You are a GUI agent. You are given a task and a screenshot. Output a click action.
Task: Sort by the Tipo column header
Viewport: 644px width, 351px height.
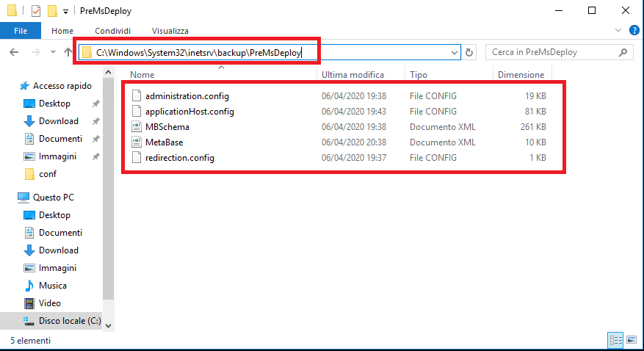419,75
